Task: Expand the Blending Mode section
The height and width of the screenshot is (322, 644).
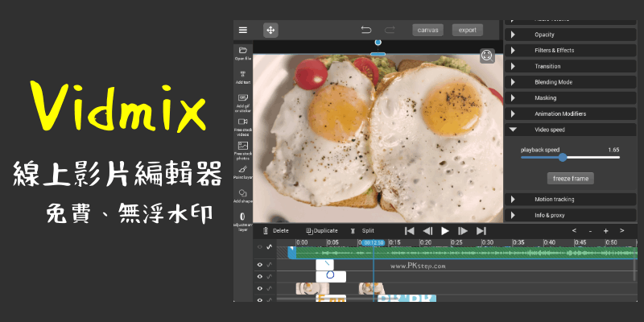Action: [571, 82]
